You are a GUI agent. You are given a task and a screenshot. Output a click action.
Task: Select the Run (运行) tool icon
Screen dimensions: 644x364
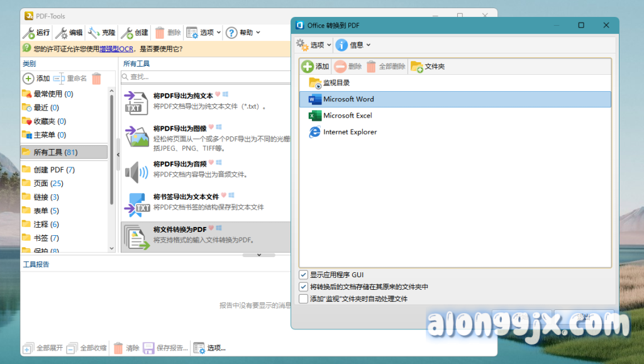tap(30, 32)
